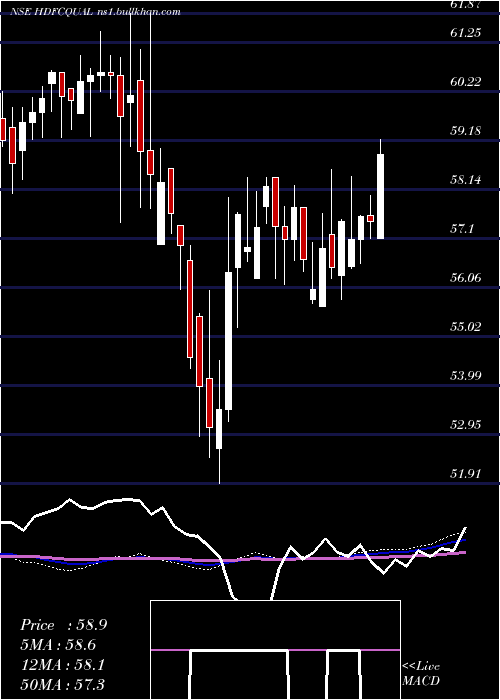This screenshot has height=700, width=500.
Task: Click the NSE HDFCQUAL chart title text
Action: tap(96, 12)
